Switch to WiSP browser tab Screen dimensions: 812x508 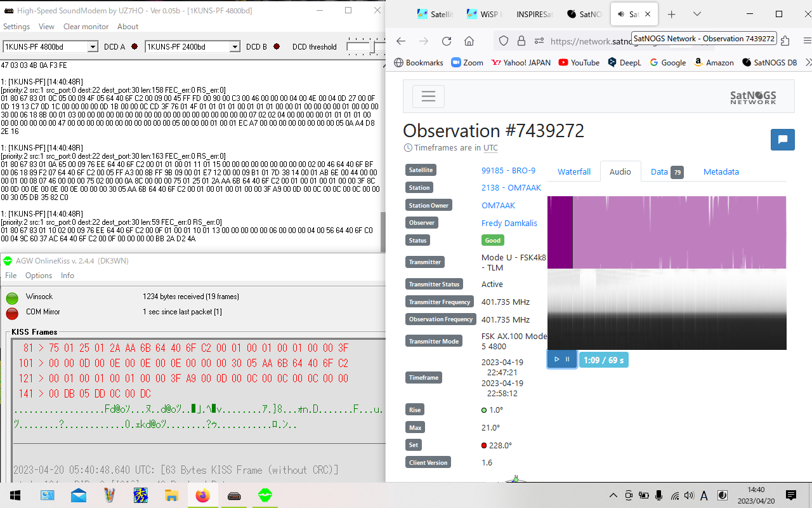[484, 14]
